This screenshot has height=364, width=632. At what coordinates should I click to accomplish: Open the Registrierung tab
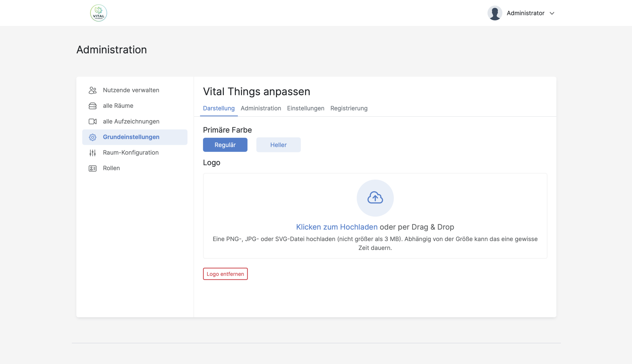coord(349,108)
